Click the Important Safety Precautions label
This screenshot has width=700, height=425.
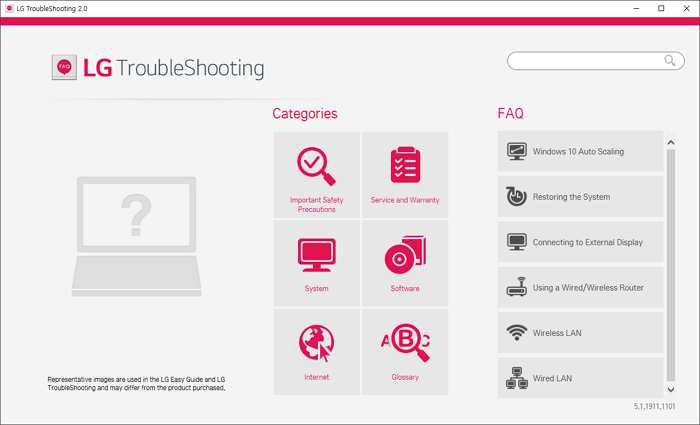tap(317, 204)
